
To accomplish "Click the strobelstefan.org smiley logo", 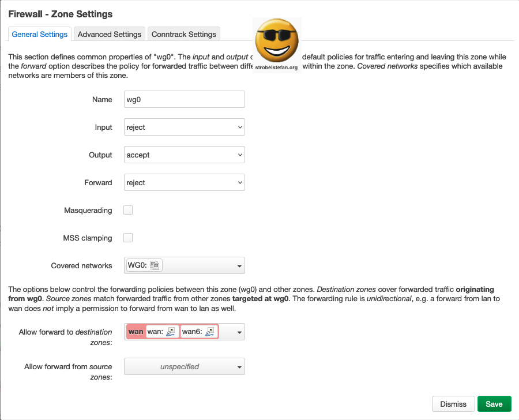I will (x=277, y=40).
